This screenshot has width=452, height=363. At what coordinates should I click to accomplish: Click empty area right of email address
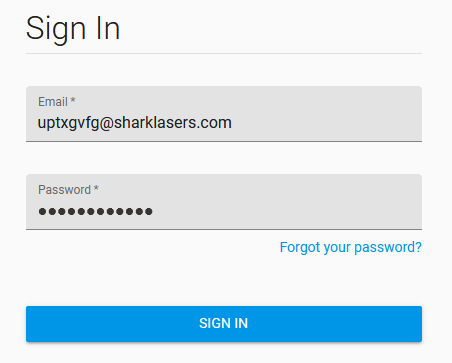click(327, 123)
